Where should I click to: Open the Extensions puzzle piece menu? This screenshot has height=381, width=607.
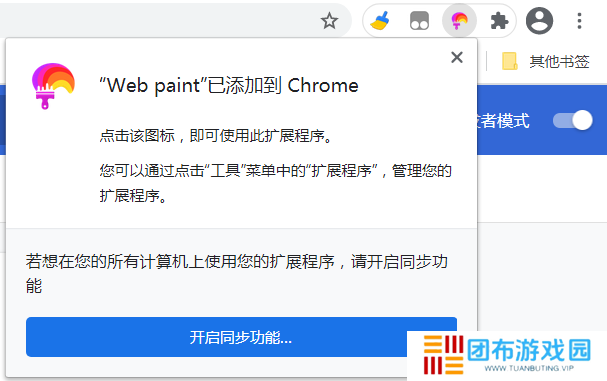pyautogui.click(x=499, y=21)
